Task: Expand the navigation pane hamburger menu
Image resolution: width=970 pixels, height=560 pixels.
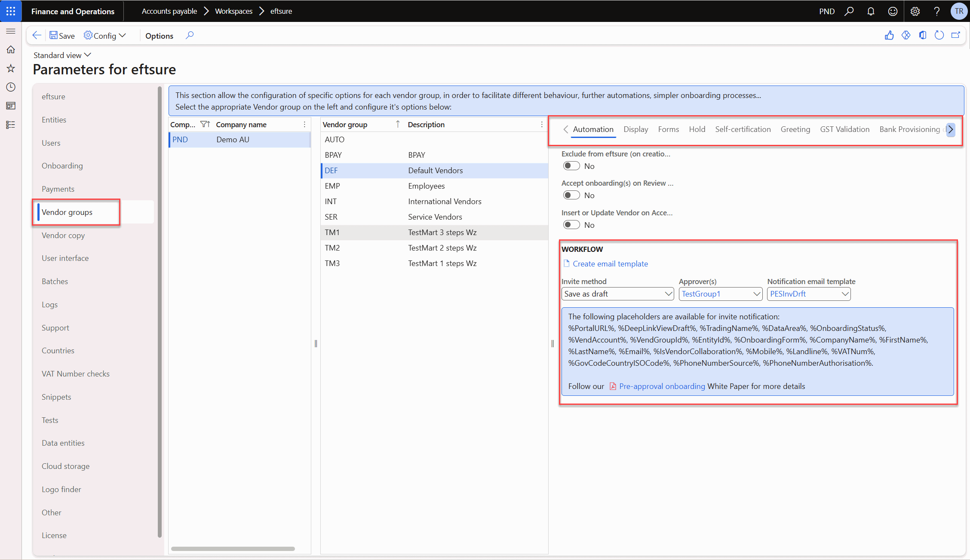Action: click(x=11, y=31)
